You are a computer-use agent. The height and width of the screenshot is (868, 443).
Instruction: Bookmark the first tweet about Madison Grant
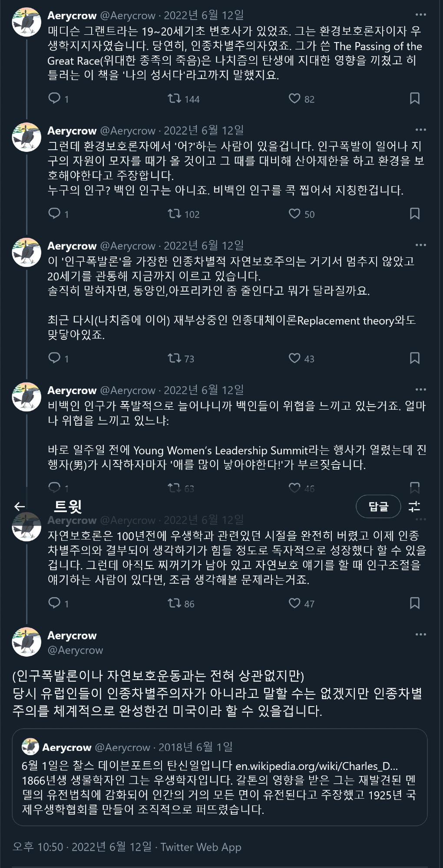[415, 99]
